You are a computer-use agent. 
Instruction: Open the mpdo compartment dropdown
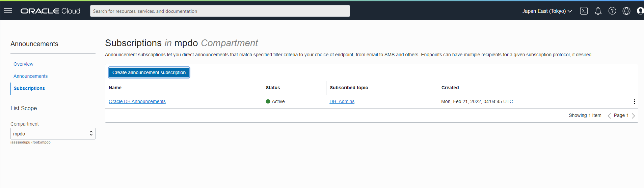coord(53,134)
